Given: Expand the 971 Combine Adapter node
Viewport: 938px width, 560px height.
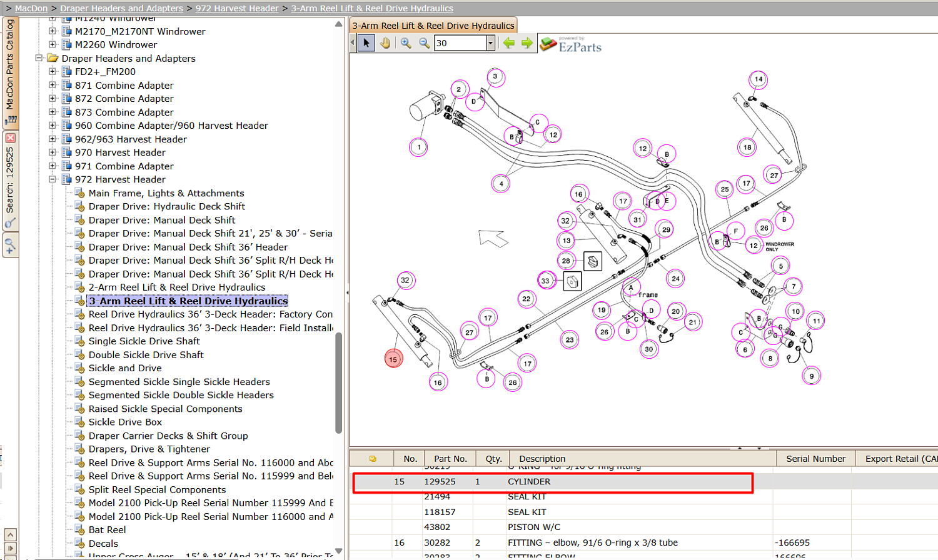Looking at the screenshot, I should [53, 166].
